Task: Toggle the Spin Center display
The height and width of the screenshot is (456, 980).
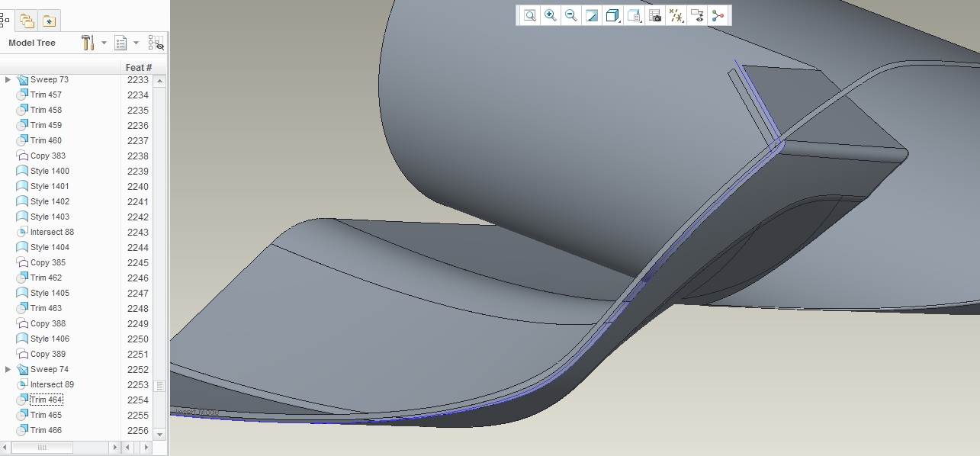Action: click(718, 15)
